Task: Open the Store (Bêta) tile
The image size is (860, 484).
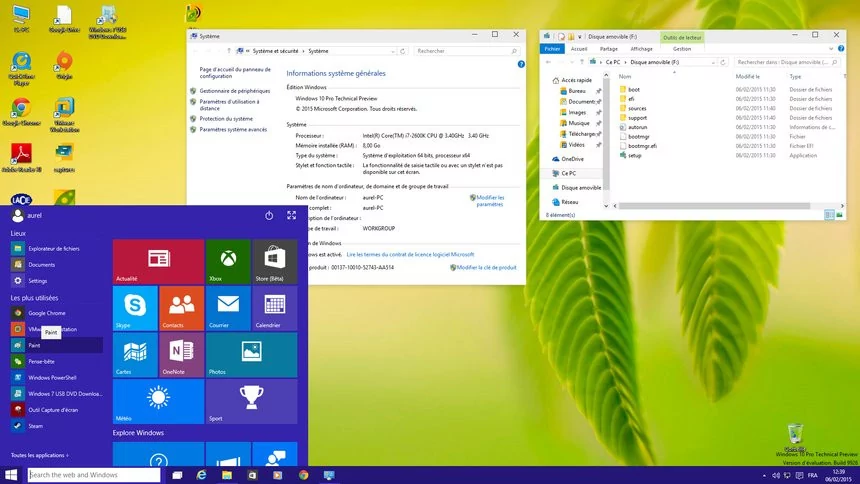Action: click(x=275, y=261)
